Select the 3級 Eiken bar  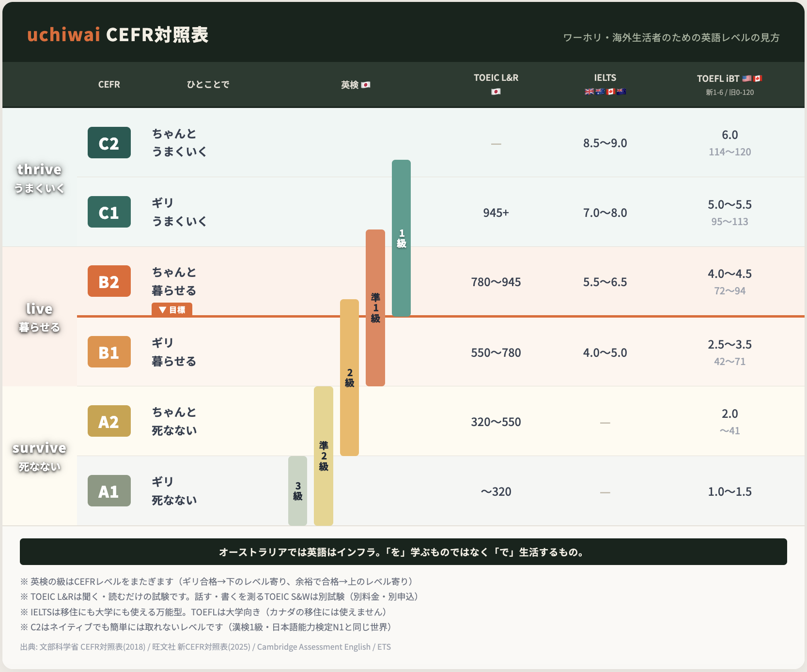297,491
